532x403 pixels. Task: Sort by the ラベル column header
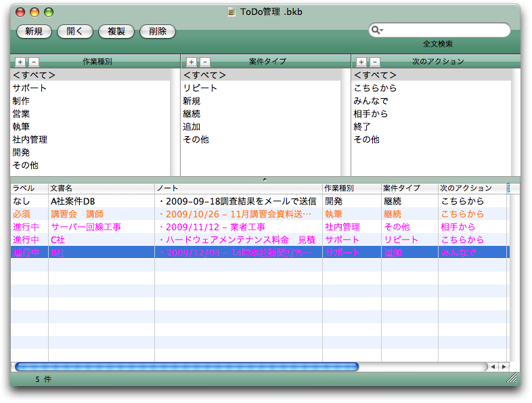click(29, 188)
